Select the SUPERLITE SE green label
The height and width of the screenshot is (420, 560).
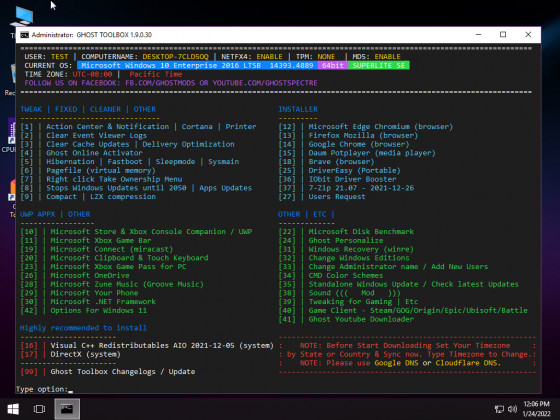click(x=379, y=66)
